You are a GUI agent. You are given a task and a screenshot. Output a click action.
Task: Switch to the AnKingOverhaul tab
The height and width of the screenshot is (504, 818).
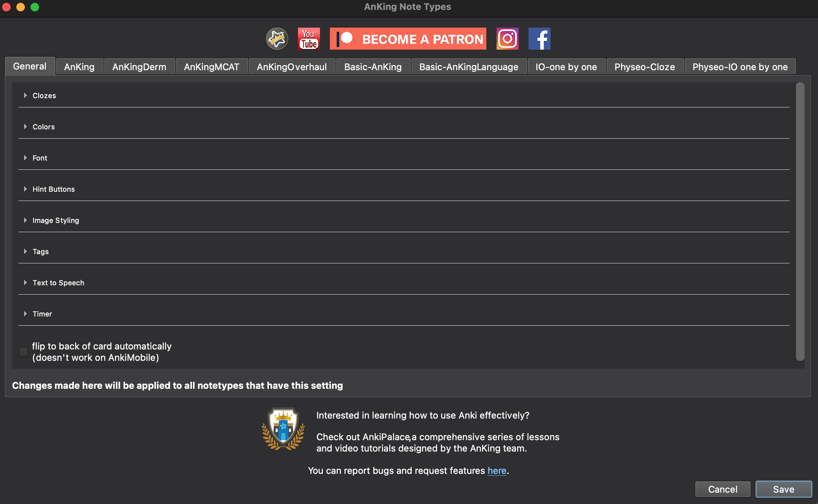(x=292, y=67)
